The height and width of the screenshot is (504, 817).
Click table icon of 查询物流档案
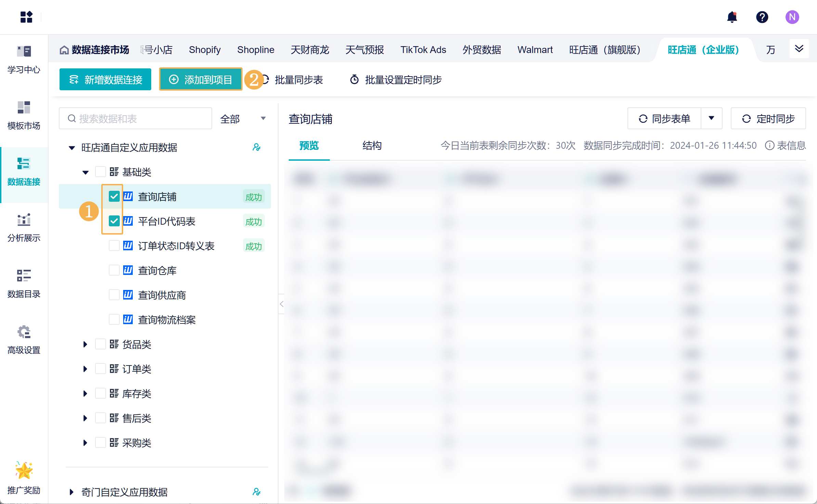pyautogui.click(x=128, y=320)
